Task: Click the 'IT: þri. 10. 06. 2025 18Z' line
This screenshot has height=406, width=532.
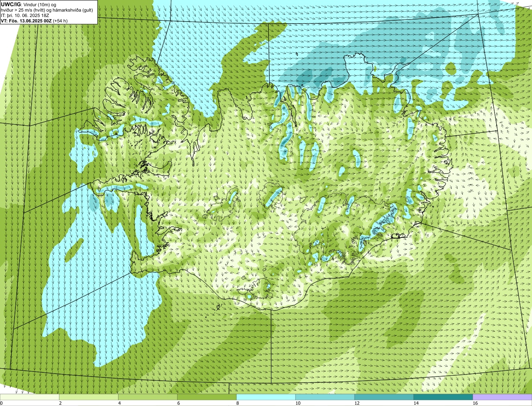Action: [25, 15]
